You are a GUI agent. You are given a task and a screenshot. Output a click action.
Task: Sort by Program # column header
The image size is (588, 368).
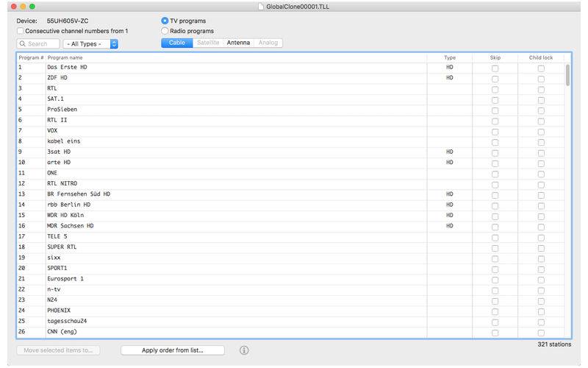point(31,57)
